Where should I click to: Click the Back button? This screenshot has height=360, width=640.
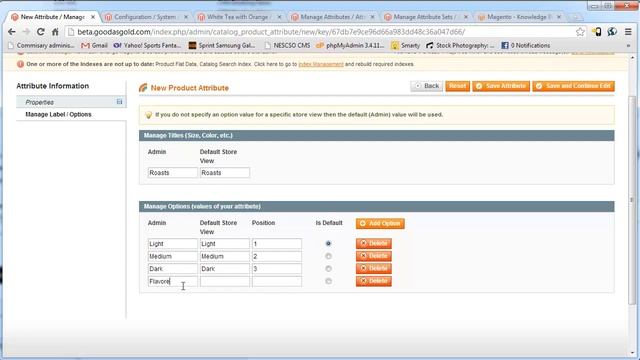pos(427,86)
